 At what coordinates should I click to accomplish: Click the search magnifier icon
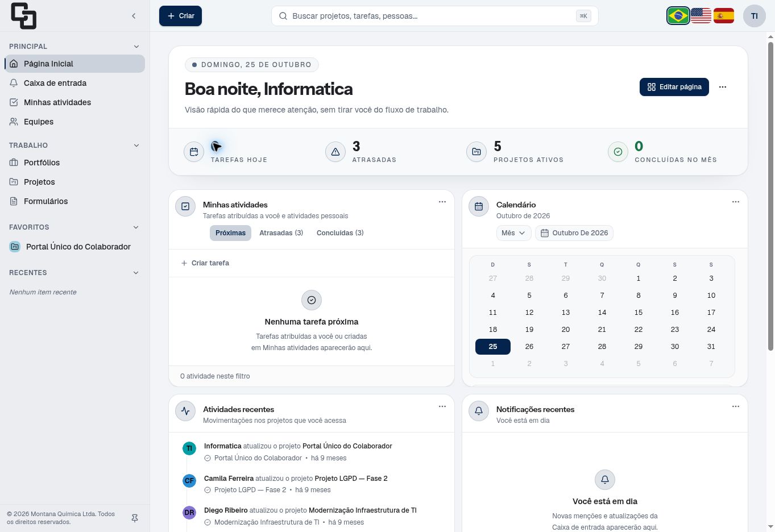click(x=283, y=16)
